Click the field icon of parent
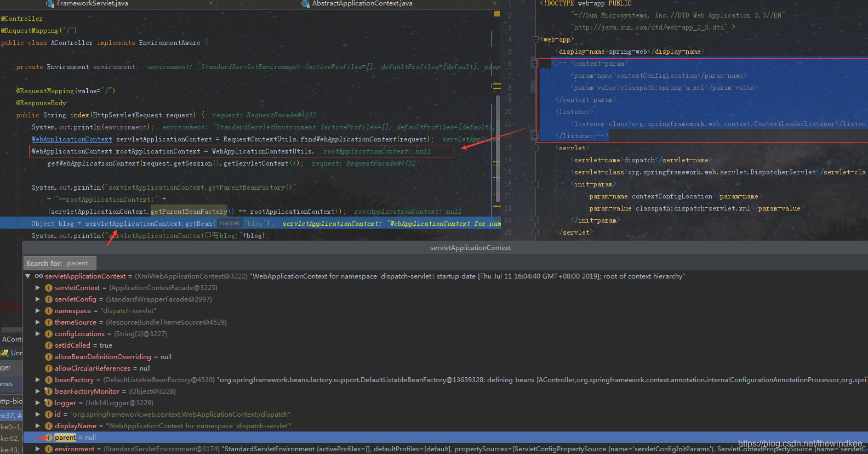868x454 pixels. pos(49,438)
